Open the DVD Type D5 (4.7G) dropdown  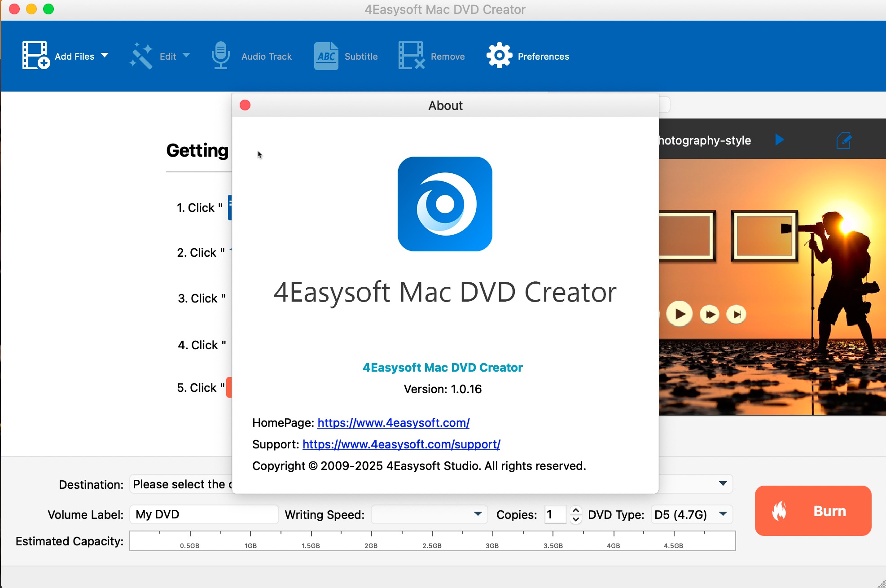click(x=692, y=514)
